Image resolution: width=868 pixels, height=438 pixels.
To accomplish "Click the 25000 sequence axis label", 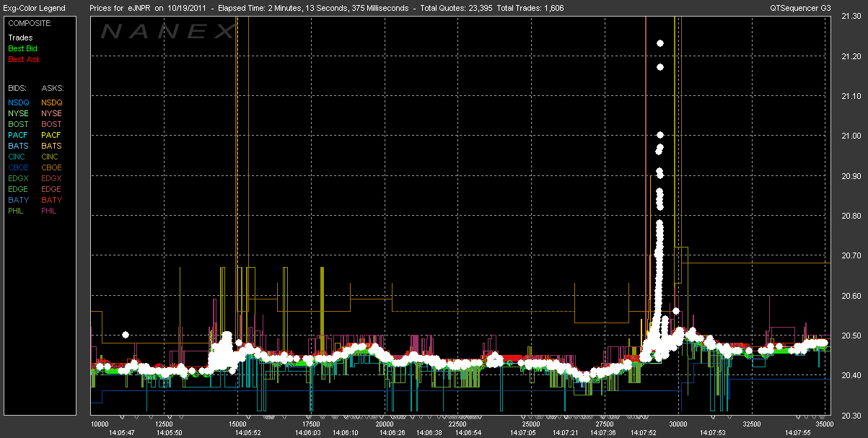I will (532, 424).
